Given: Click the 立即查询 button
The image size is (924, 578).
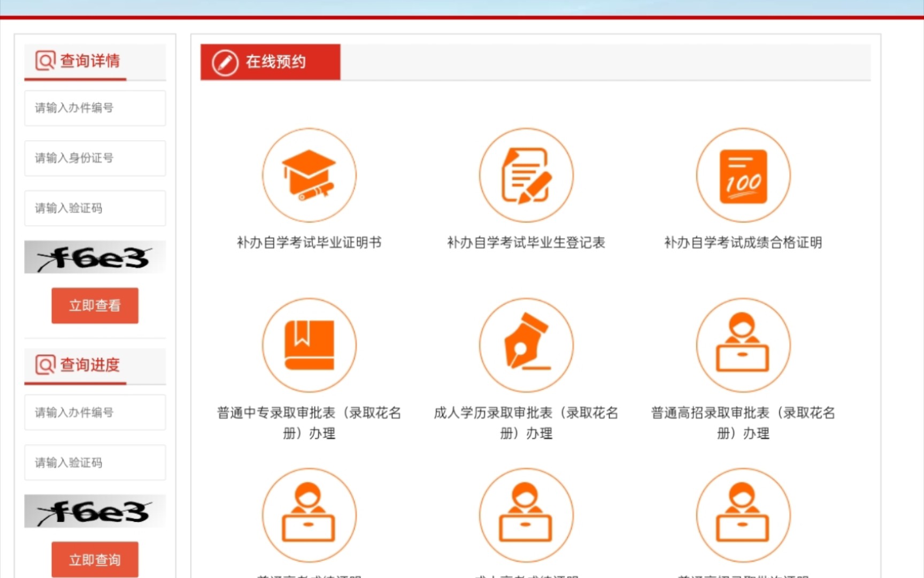Looking at the screenshot, I should (x=95, y=560).
